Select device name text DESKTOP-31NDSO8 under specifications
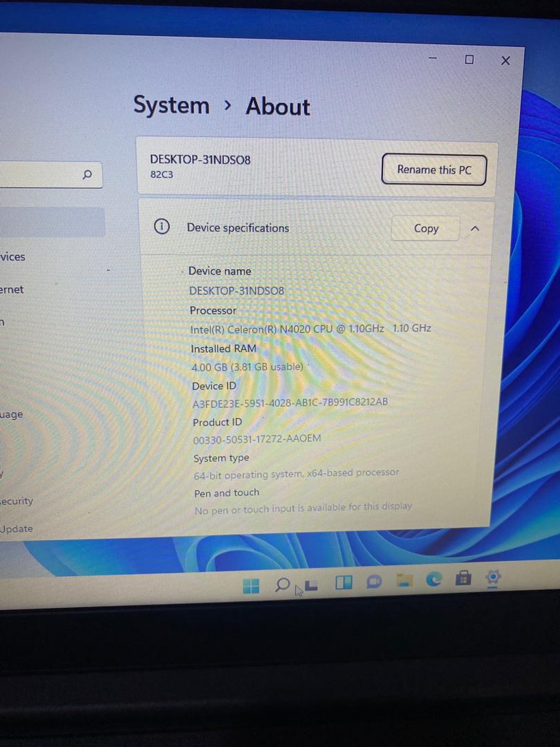Viewport: 560px width, 747px height. (236, 290)
